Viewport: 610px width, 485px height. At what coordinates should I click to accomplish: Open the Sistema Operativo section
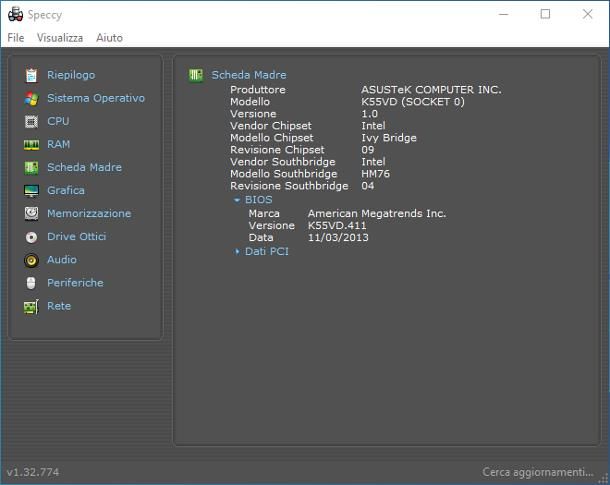coord(96,98)
